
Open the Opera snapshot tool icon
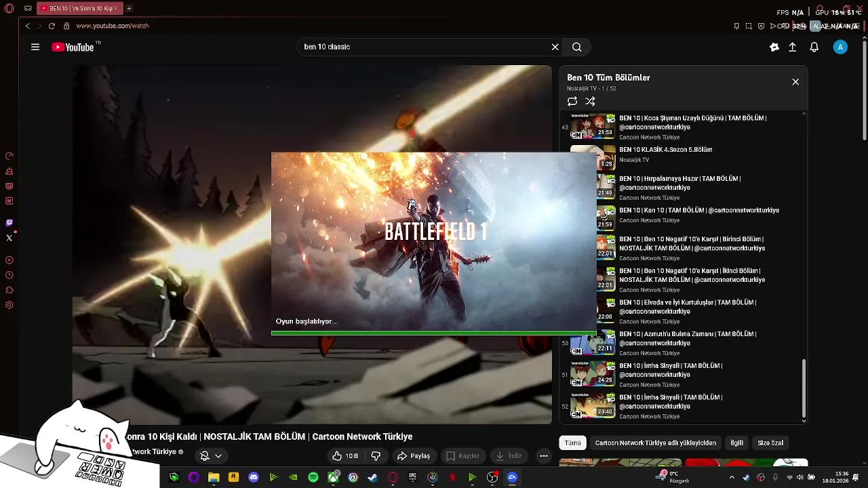coord(749,26)
